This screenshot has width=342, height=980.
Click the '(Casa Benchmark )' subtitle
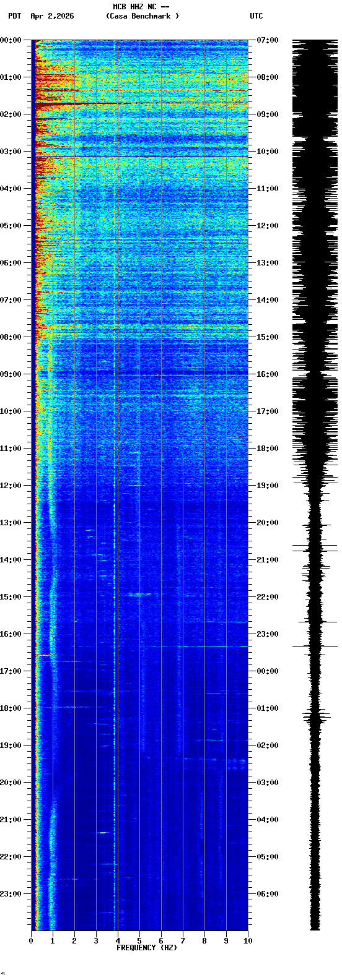click(x=142, y=16)
